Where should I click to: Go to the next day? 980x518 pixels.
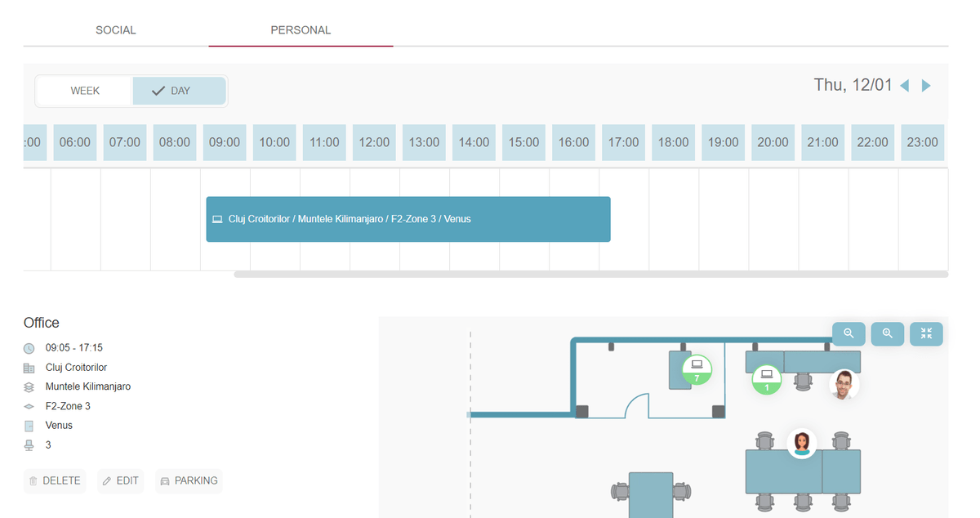click(x=926, y=86)
